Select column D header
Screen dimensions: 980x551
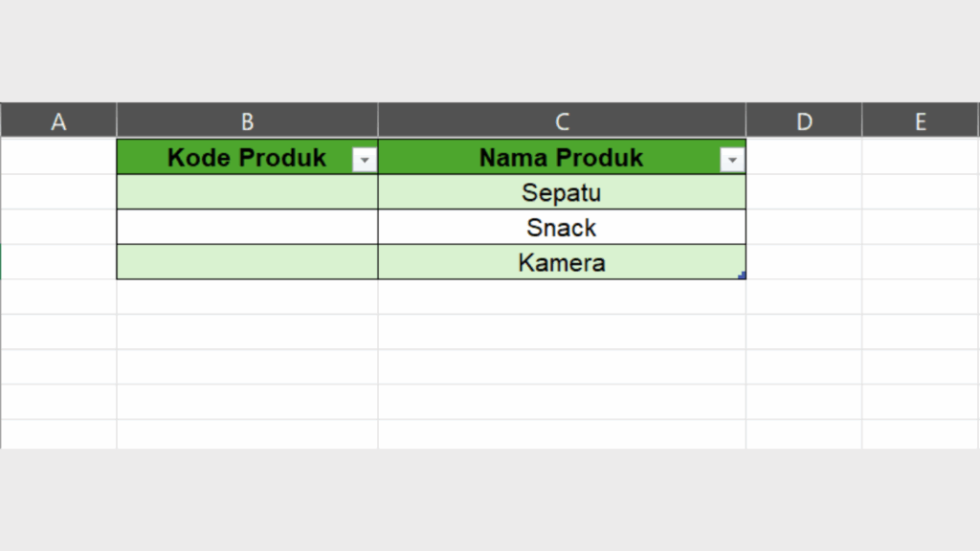point(803,121)
